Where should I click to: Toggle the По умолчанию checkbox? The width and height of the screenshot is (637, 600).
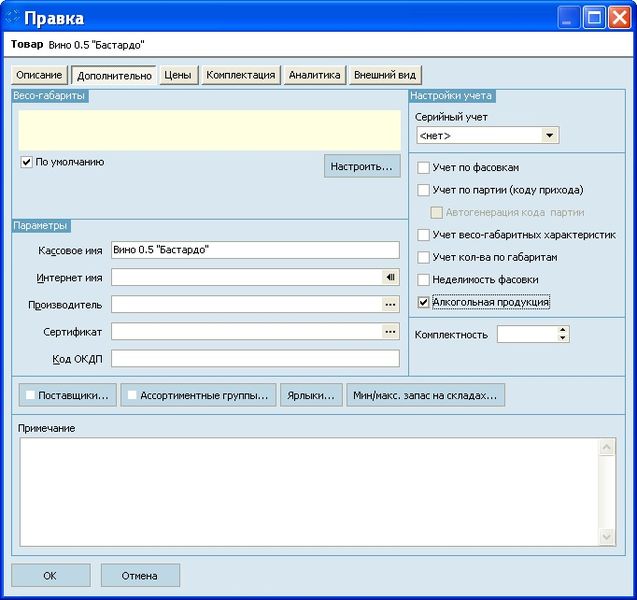pos(26,162)
